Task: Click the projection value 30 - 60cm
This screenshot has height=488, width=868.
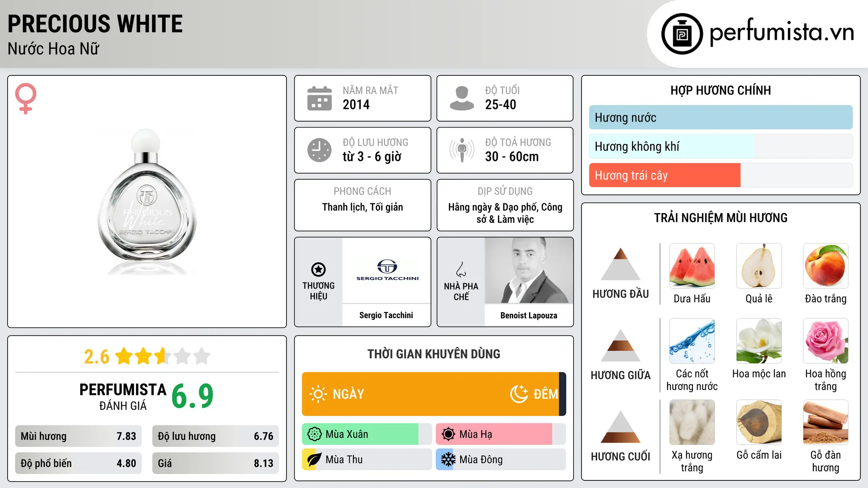Action: (512, 157)
